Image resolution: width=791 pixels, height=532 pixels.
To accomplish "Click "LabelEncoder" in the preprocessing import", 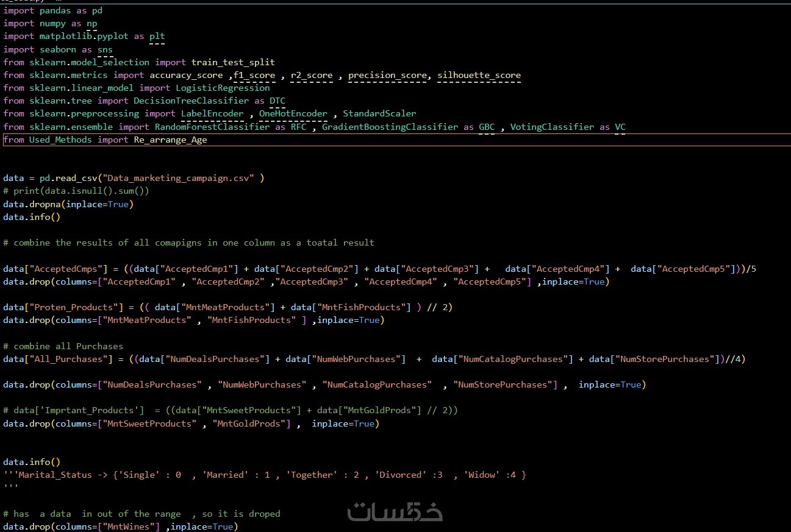I will point(212,113).
